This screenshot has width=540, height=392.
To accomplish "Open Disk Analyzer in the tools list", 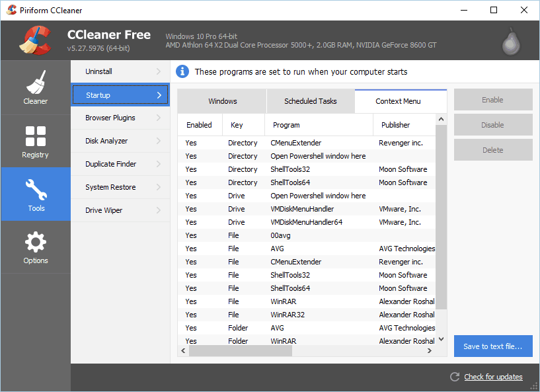I will pyautogui.click(x=106, y=141).
